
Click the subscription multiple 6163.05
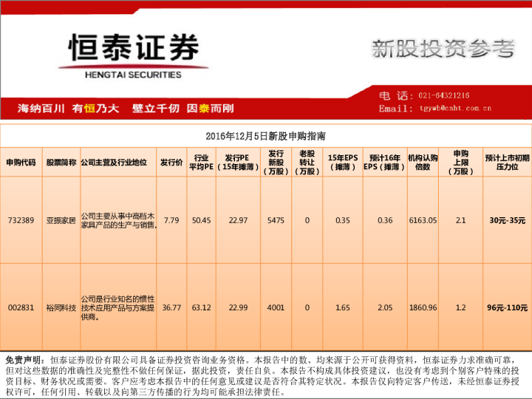pyautogui.click(x=423, y=220)
